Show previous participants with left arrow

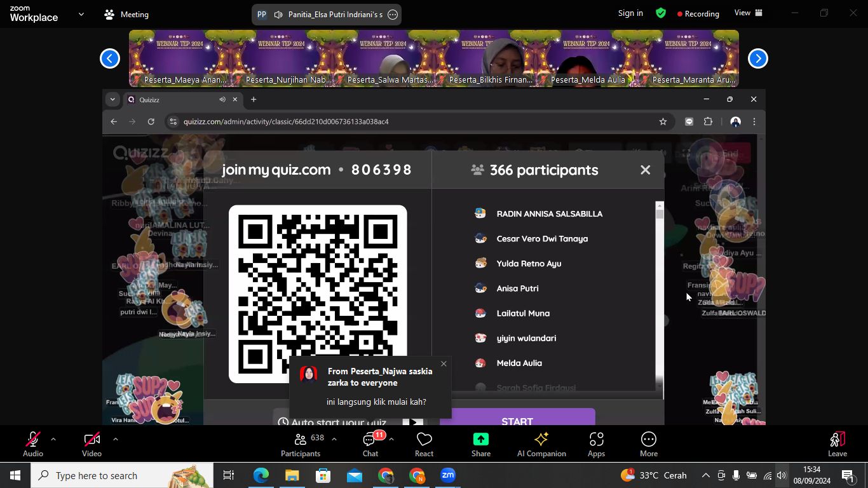110,58
